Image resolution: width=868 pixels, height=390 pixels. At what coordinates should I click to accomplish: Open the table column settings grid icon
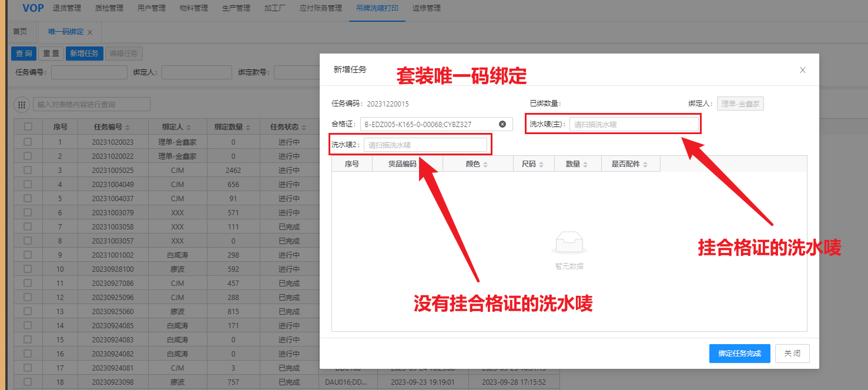tap(22, 105)
